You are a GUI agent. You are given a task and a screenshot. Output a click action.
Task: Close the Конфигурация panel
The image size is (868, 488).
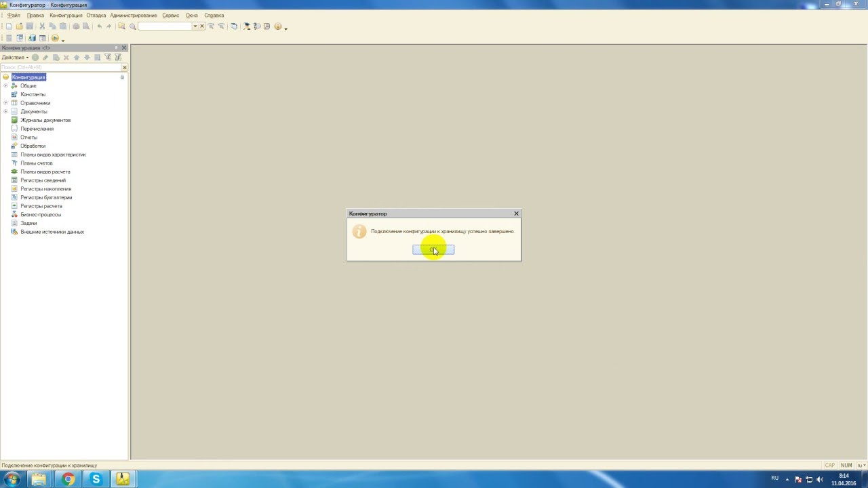124,48
